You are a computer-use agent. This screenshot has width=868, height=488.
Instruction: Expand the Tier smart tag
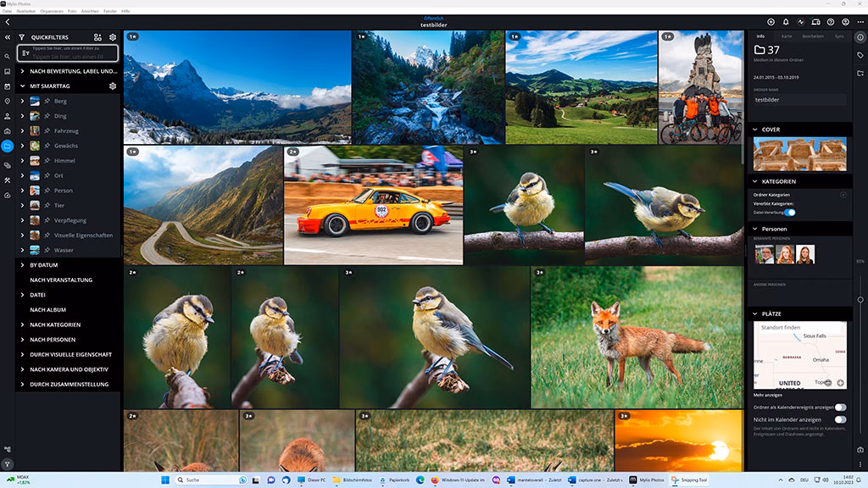(x=22, y=205)
